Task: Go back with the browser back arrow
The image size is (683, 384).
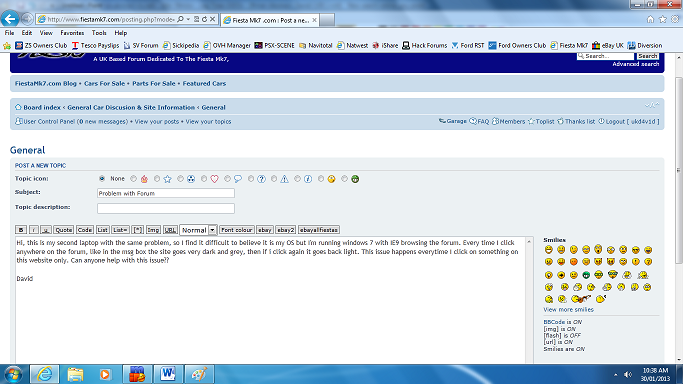Action: [10, 19]
